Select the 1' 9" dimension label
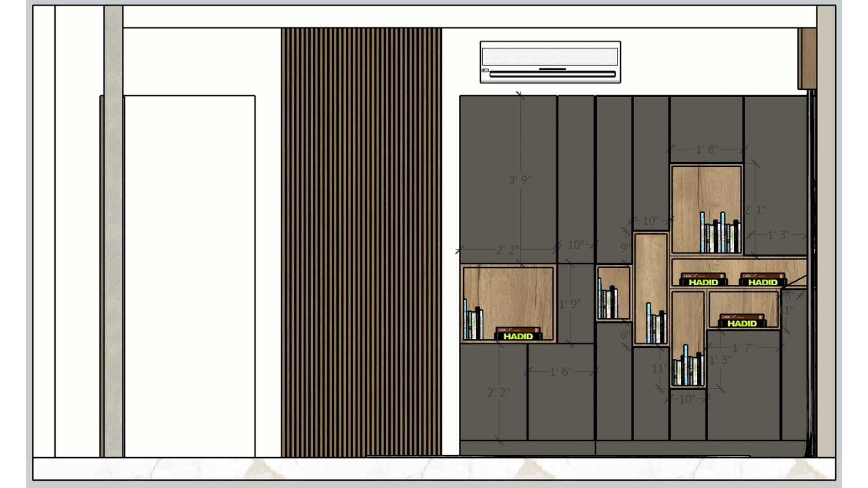The height and width of the screenshot is (488, 868). point(570,304)
